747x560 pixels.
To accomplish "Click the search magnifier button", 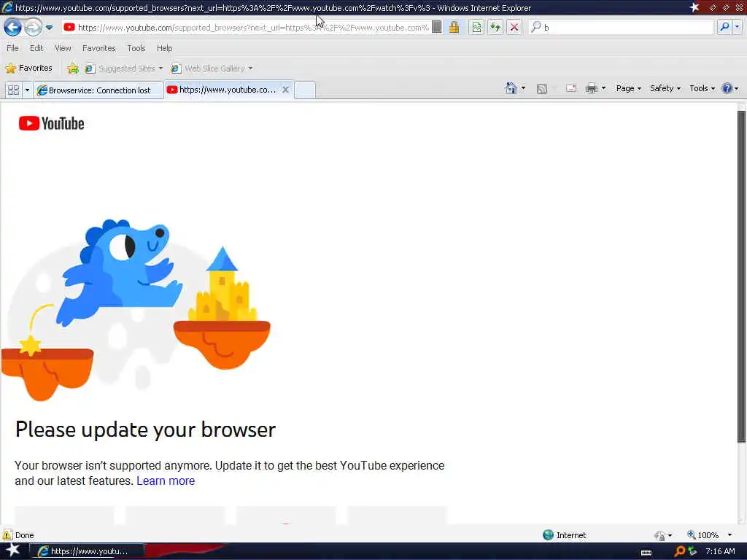I will pos(724,27).
